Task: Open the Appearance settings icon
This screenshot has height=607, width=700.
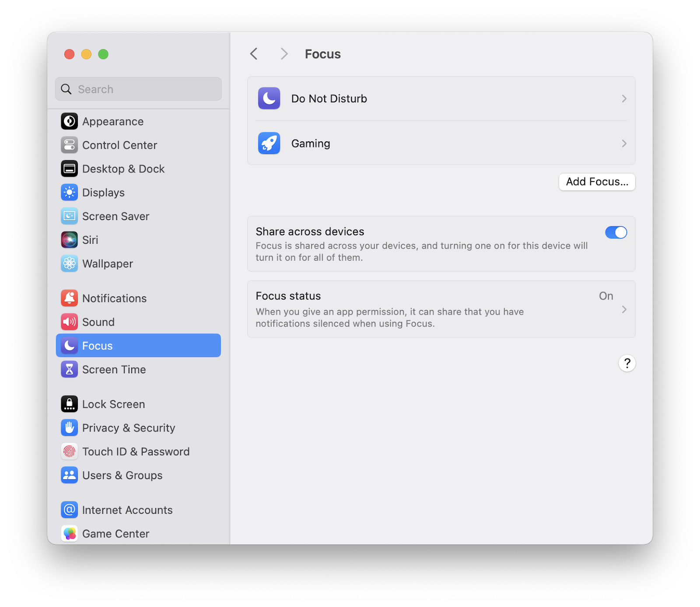Action: [x=69, y=121]
